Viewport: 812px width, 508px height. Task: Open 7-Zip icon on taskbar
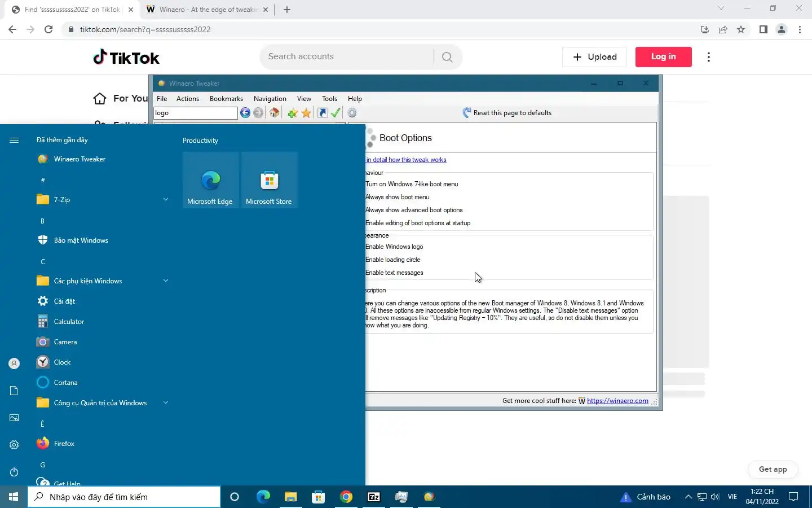374,497
